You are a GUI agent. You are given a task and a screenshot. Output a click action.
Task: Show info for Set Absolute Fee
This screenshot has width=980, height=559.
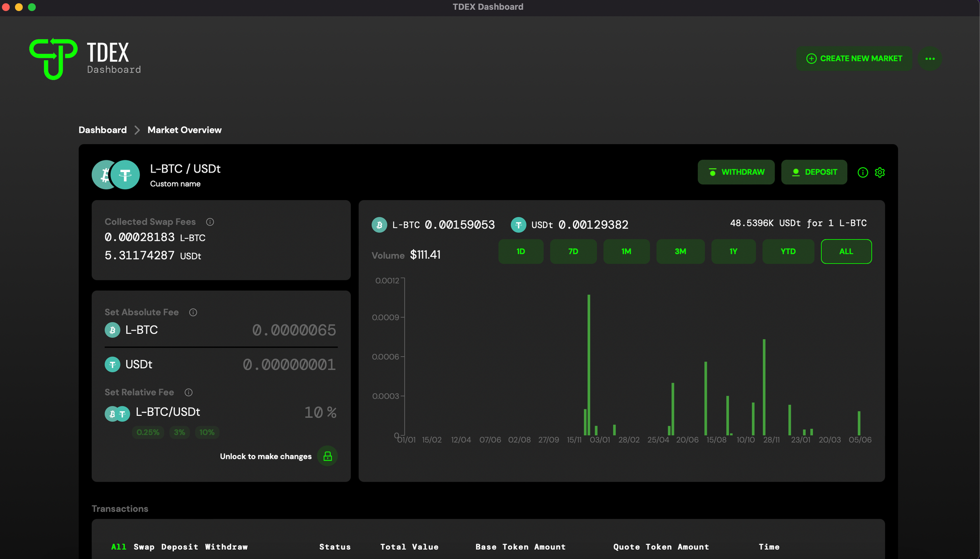[193, 312]
